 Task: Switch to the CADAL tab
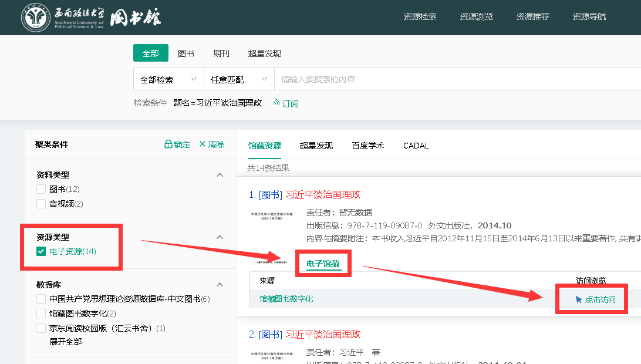416,146
